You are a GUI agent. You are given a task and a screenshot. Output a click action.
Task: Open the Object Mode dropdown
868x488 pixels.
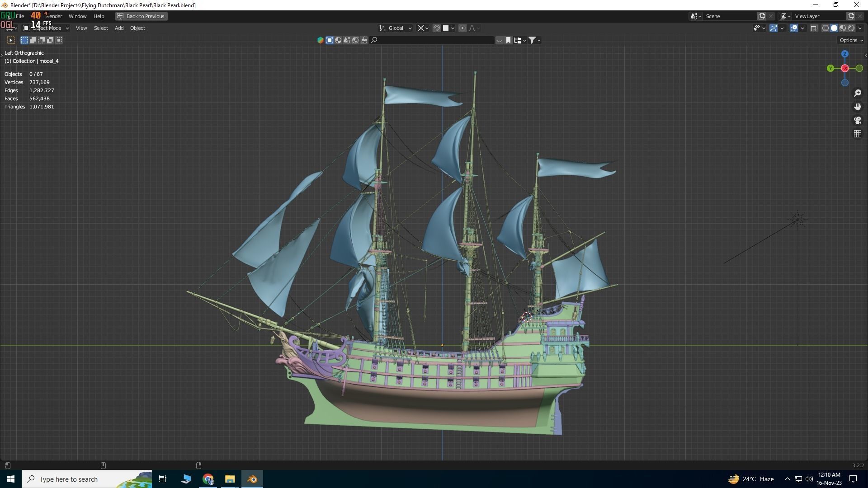click(46, 28)
